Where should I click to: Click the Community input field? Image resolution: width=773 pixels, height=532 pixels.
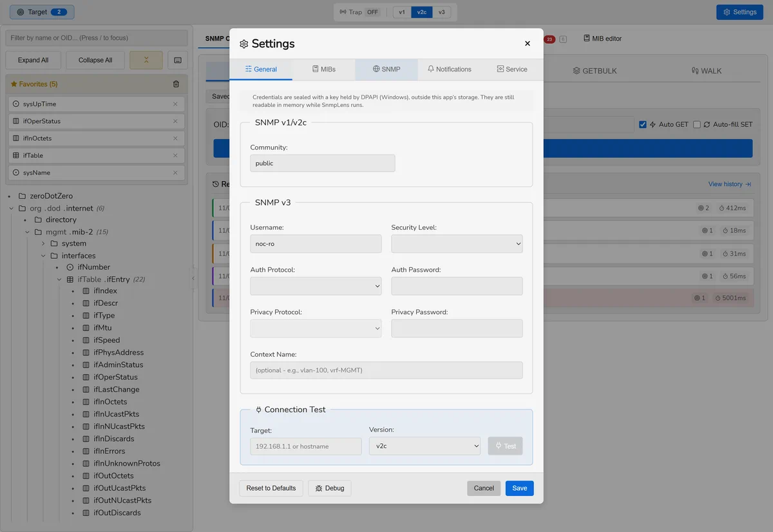[323, 163]
